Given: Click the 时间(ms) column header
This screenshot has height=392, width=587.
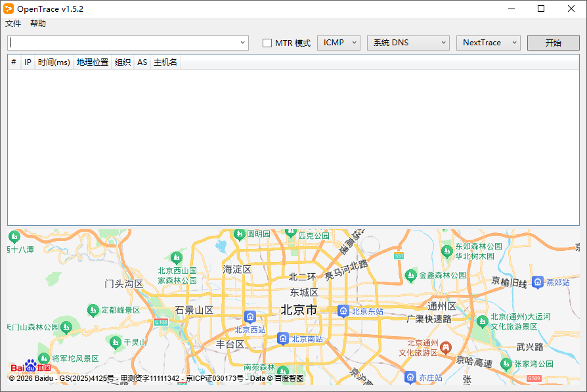Looking at the screenshot, I should (x=54, y=62).
